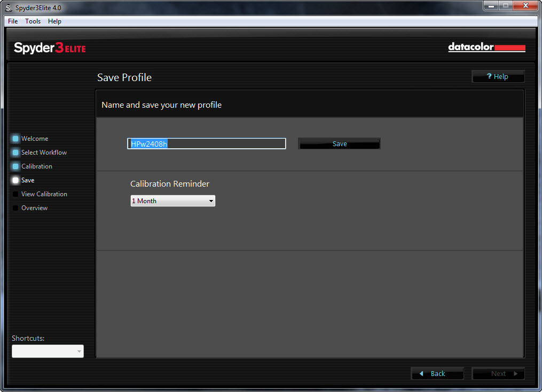The image size is (542, 392).
Task: Click the profile name text field
Action: [x=206, y=144]
